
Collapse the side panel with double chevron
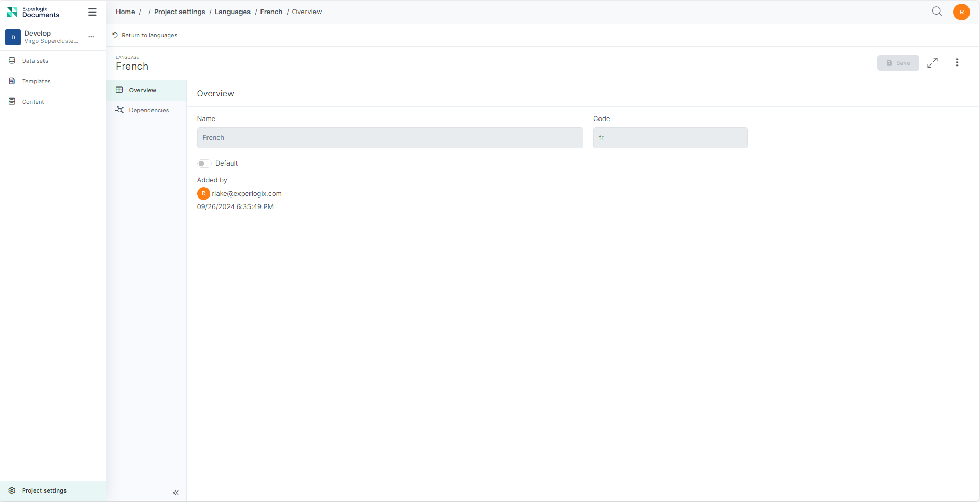(176, 493)
